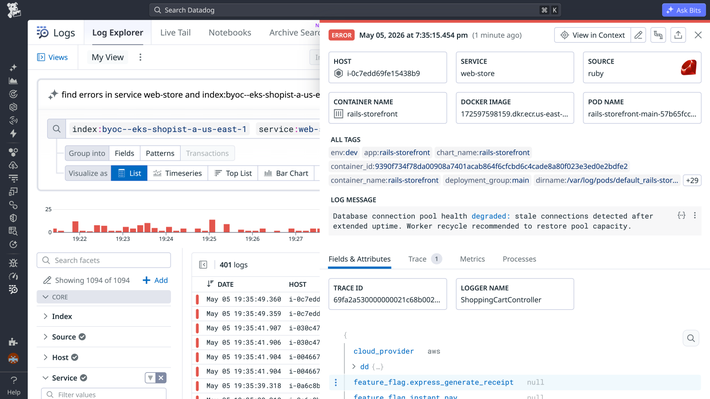
Task: Click the Add facet link
Action: [155, 280]
